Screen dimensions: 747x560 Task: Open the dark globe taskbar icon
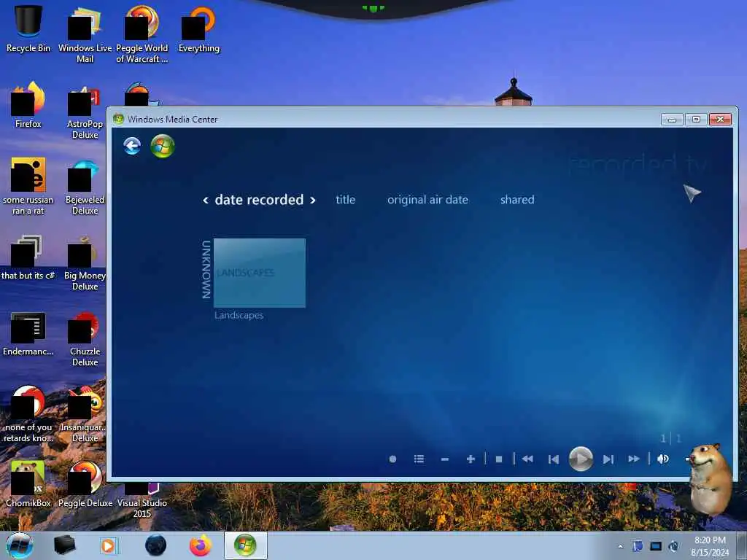click(x=156, y=545)
